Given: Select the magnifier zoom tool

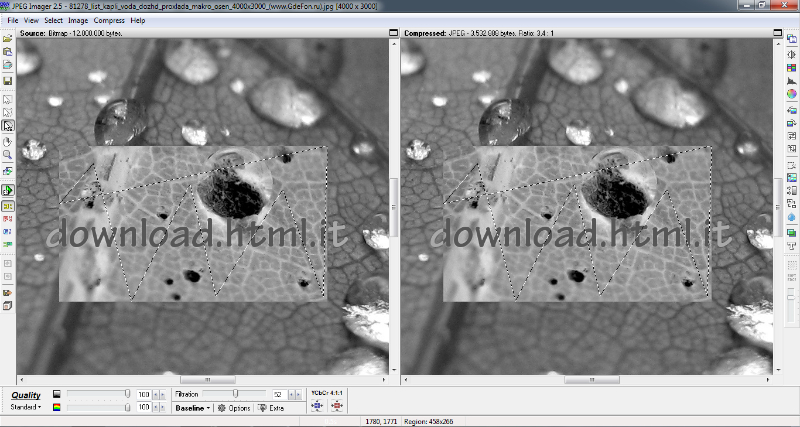Looking at the screenshot, I should click(x=8, y=155).
